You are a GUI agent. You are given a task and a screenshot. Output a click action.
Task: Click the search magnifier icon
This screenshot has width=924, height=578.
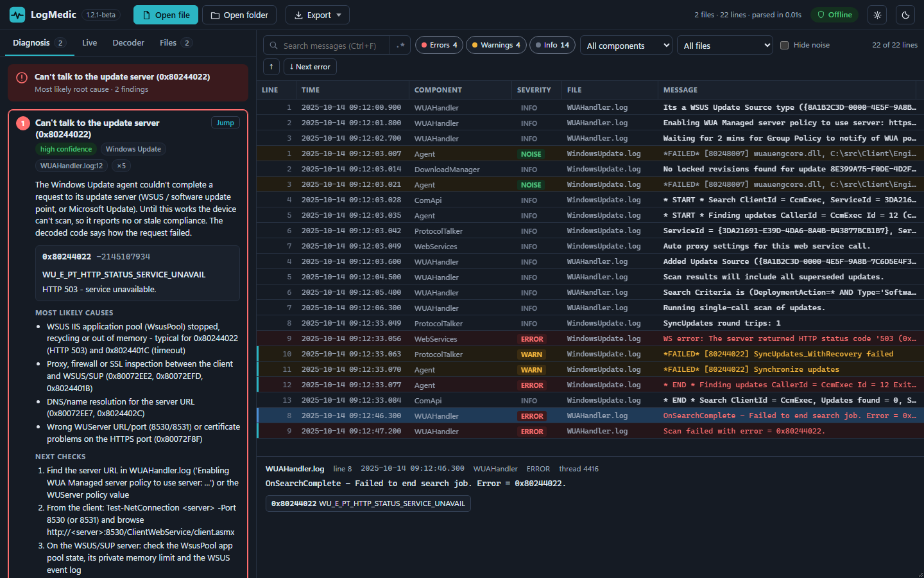click(274, 46)
